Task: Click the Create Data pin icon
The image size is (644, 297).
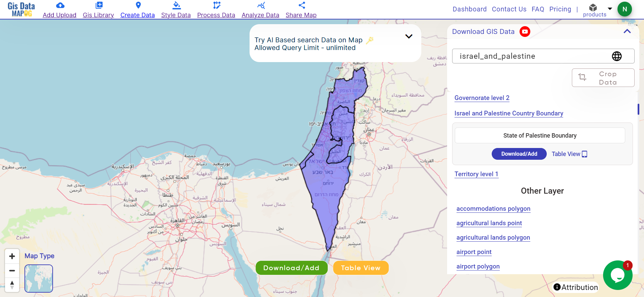Action: (x=138, y=5)
